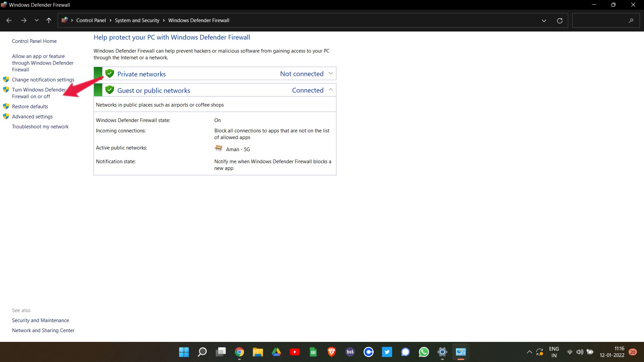Open Wi-Fi quick settings in tray
Screen dimensions: 644x362
(570, 352)
